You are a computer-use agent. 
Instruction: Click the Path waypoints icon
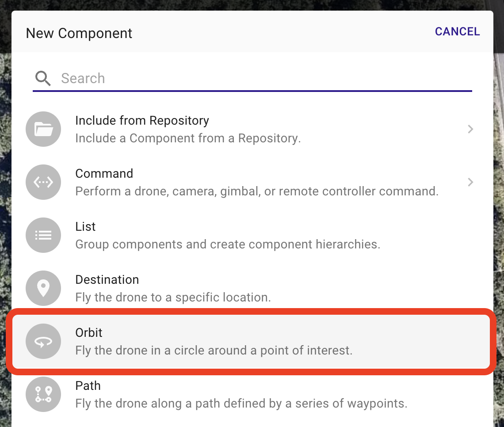pos(43,394)
